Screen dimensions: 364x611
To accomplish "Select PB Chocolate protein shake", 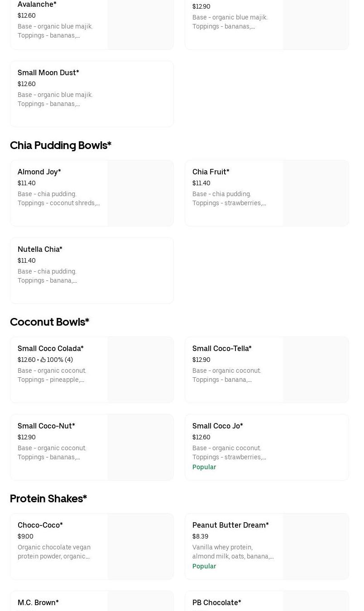I will (x=217, y=603).
